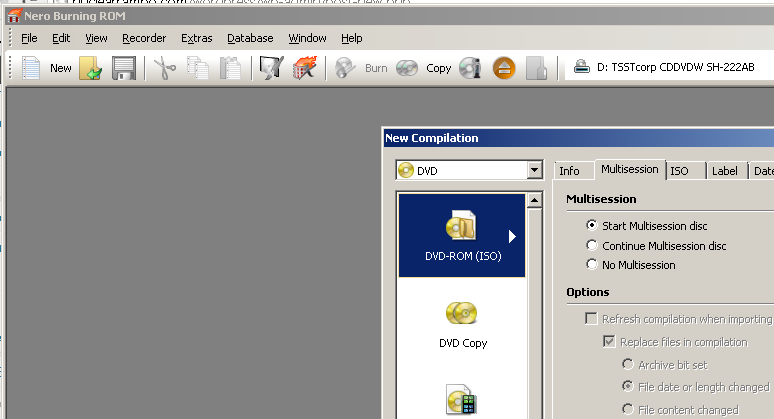This screenshot has height=419, width=774.
Task: Click the grayed-out icon after the eject button
Action: [x=537, y=68]
